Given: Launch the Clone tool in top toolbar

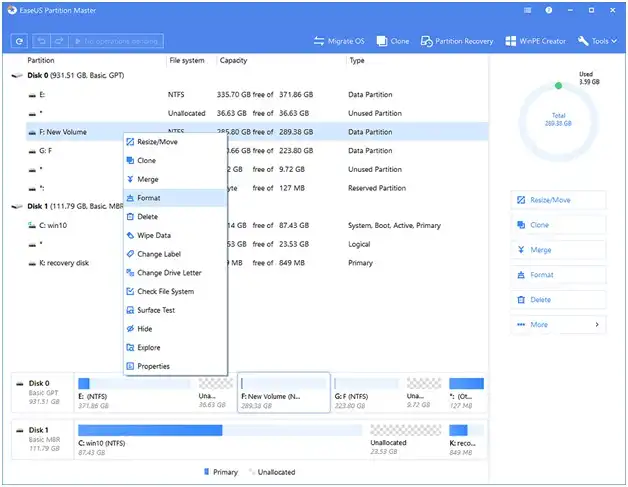Looking at the screenshot, I should click(393, 41).
